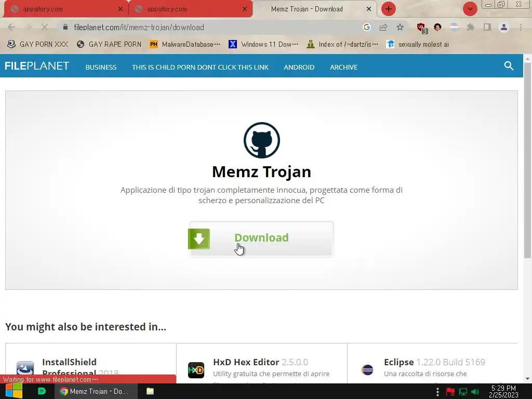Click the Google icon in the address bar
The image size is (532, 399).
tap(366, 27)
